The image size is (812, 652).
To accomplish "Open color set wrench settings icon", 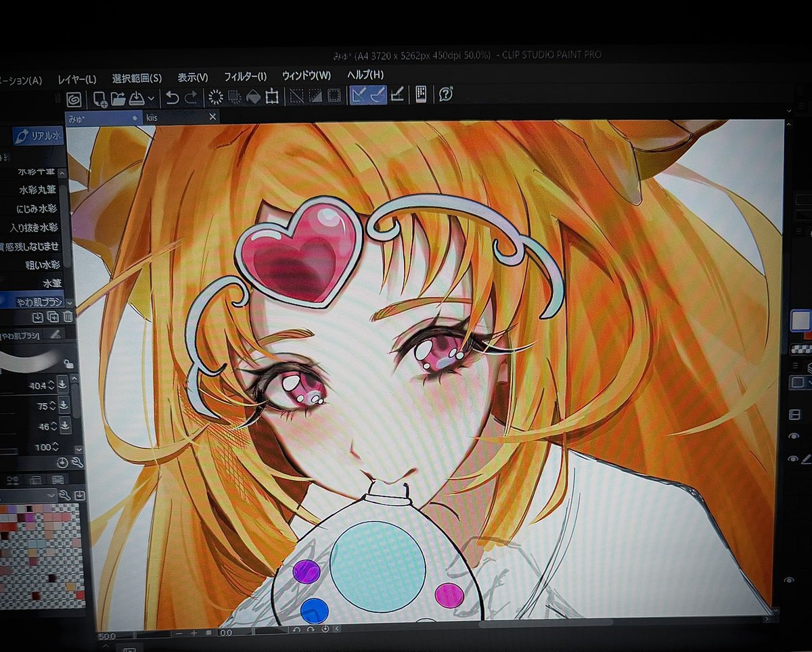I will 64,495.
